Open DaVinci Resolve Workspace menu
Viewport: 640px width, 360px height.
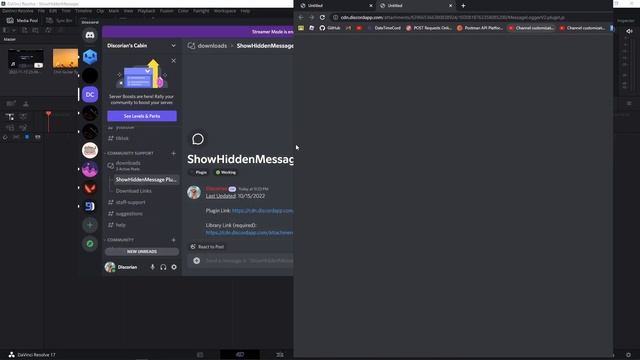click(225, 11)
